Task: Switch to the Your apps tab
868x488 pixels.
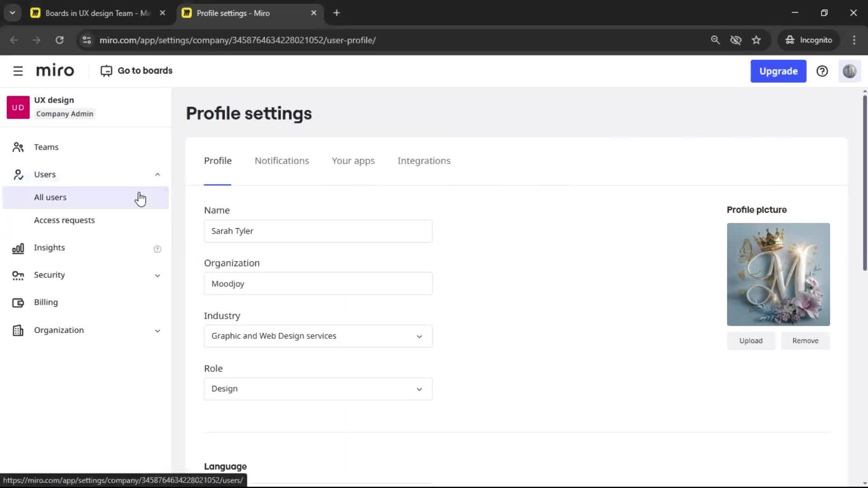Action: point(353,161)
